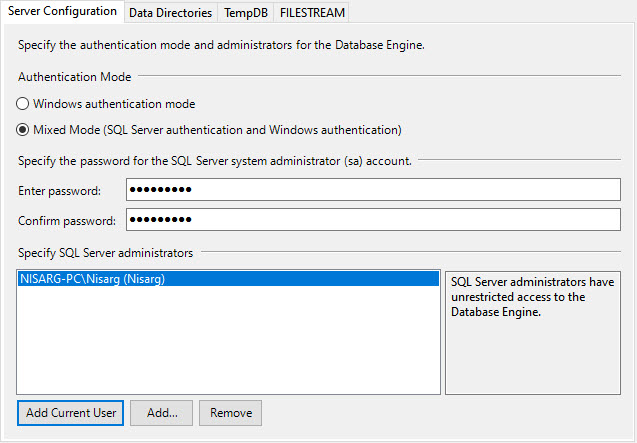Viewport: 637px width, 443px height.
Task: Select the Mixed Mode radio button
Action: [x=24, y=130]
